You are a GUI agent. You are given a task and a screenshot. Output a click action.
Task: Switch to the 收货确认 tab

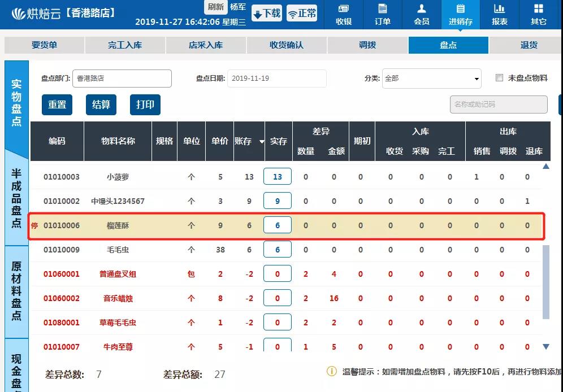click(287, 45)
